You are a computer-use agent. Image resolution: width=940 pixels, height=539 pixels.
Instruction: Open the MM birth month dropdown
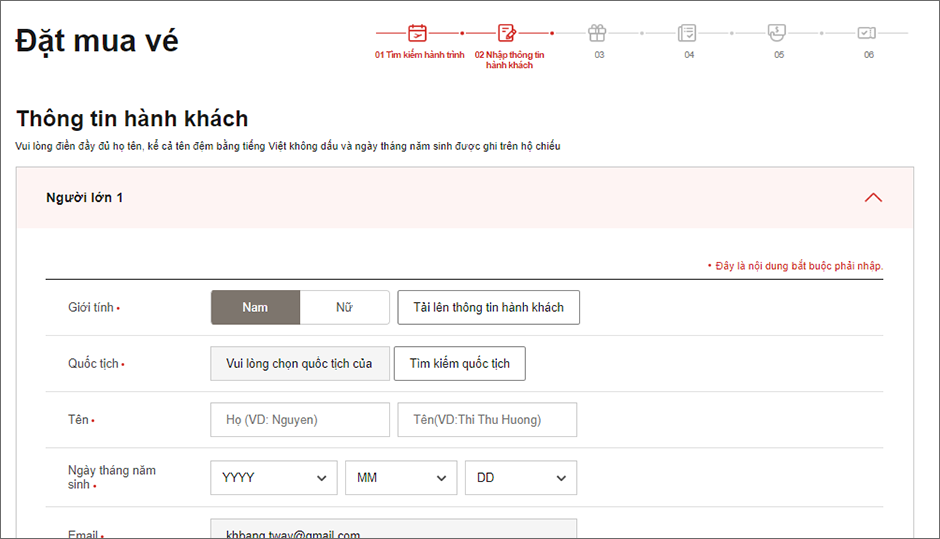401,478
